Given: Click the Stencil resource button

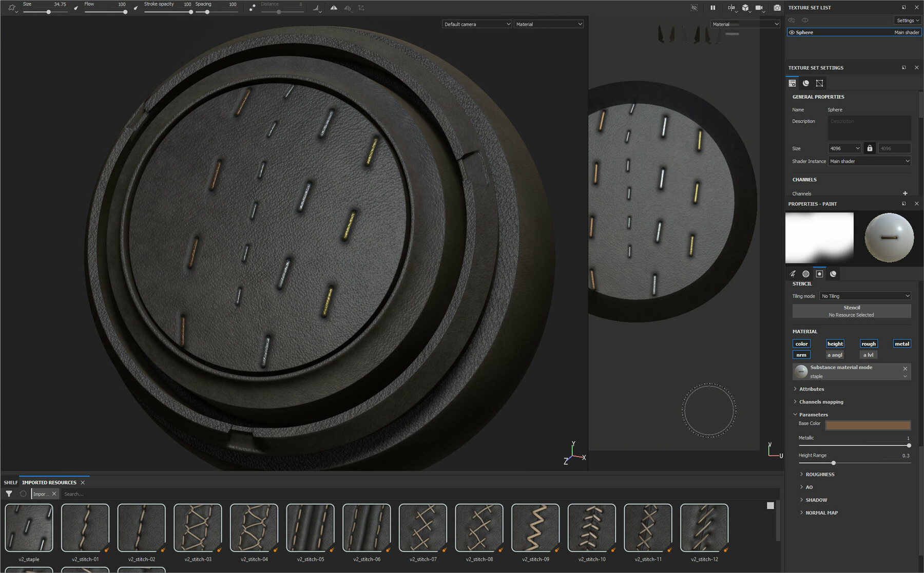Looking at the screenshot, I should click(x=851, y=311).
